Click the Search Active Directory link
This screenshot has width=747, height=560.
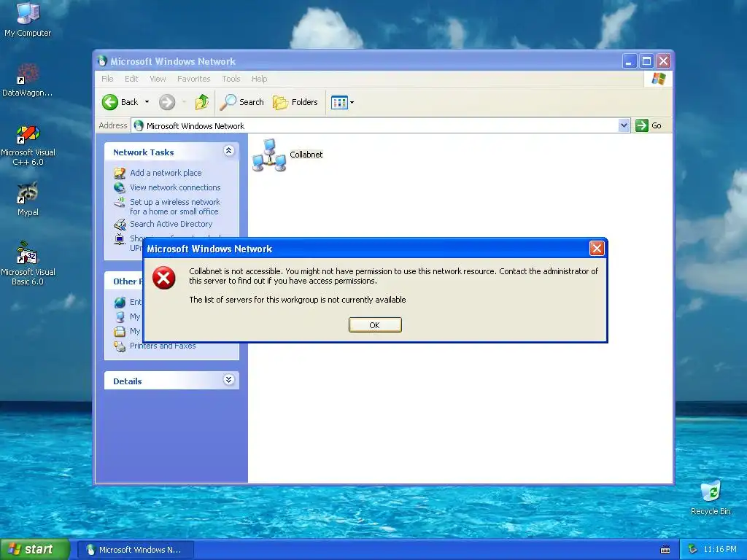(x=171, y=224)
